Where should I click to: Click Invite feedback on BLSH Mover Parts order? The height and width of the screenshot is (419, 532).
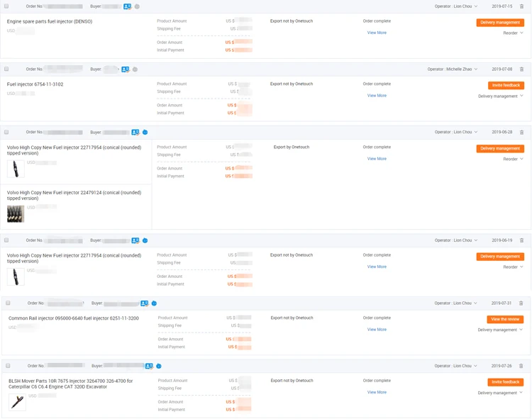pos(506,382)
